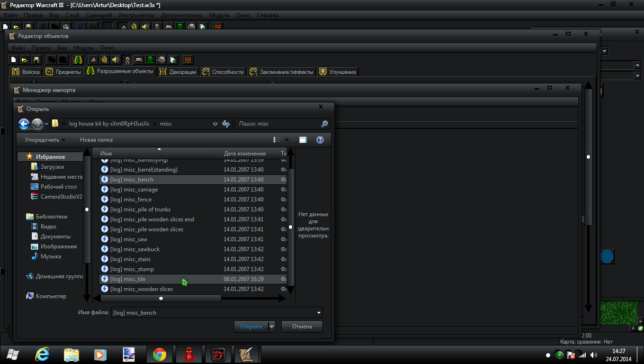
Task: Switch to 'Улучшения' tab in Object Editor
Action: [x=338, y=72]
